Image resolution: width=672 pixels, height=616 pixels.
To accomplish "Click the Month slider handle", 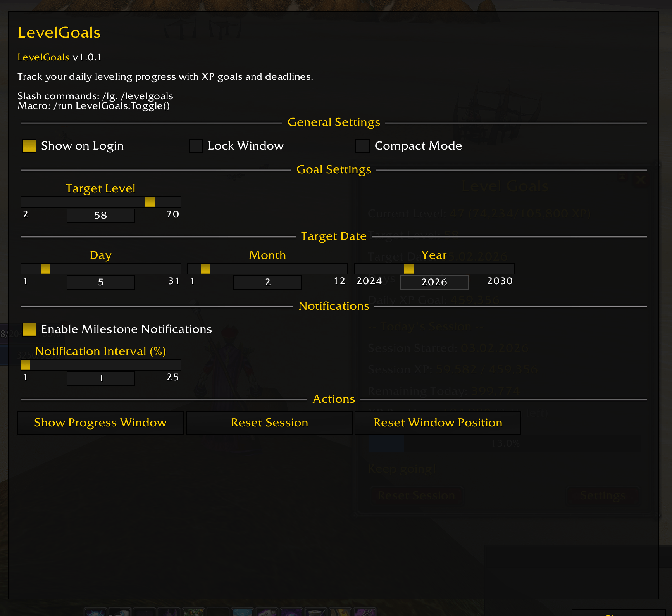I will 205,269.
